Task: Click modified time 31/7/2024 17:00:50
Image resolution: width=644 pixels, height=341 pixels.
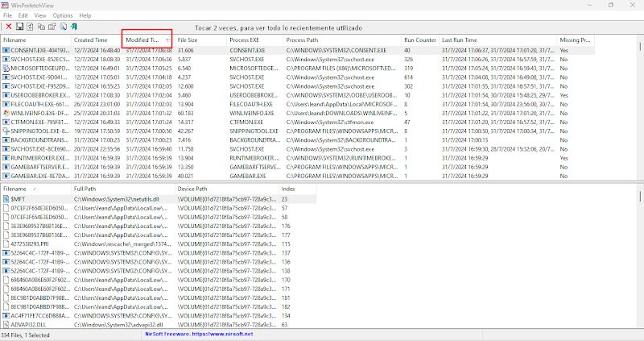Action: pyautogui.click(x=149, y=131)
